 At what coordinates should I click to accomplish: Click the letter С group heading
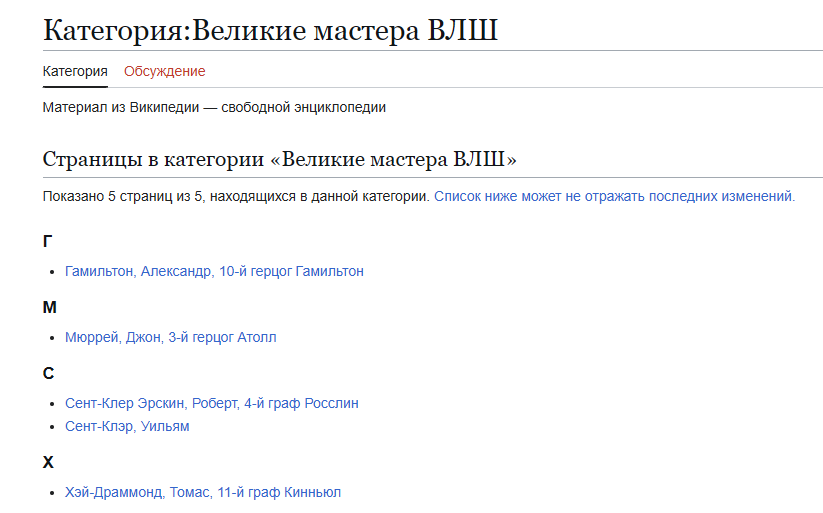coord(48,373)
